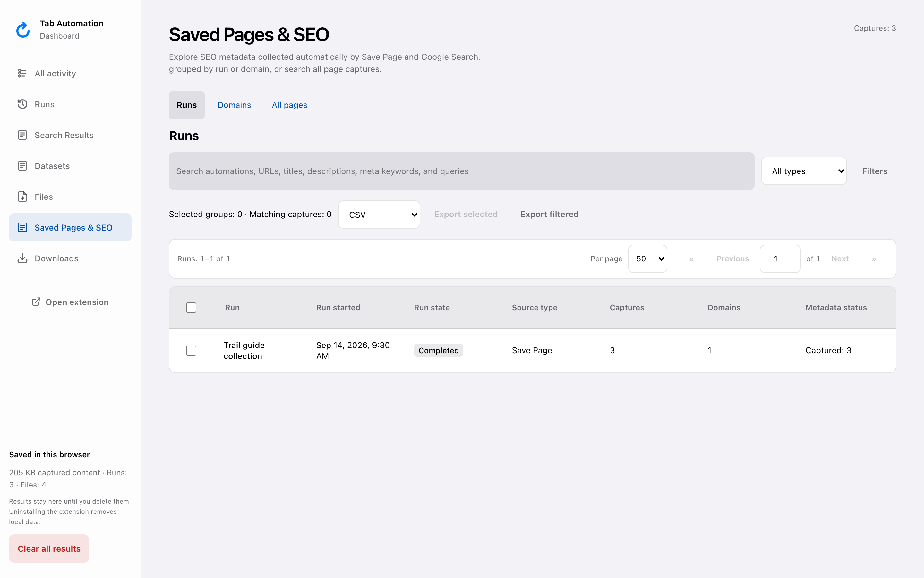
Task: Click the Sep 14, 2026, 9:30 AM cell
Action: tap(353, 351)
